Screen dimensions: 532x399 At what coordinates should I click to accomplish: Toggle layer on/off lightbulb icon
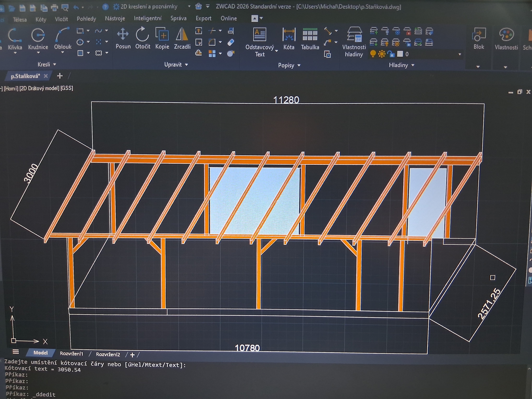373,54
